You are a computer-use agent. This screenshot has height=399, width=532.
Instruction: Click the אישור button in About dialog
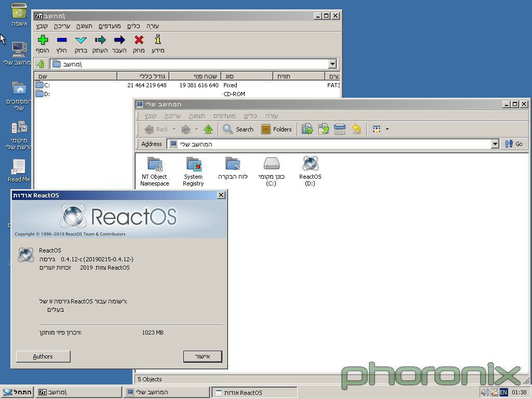tap(203, 356)
